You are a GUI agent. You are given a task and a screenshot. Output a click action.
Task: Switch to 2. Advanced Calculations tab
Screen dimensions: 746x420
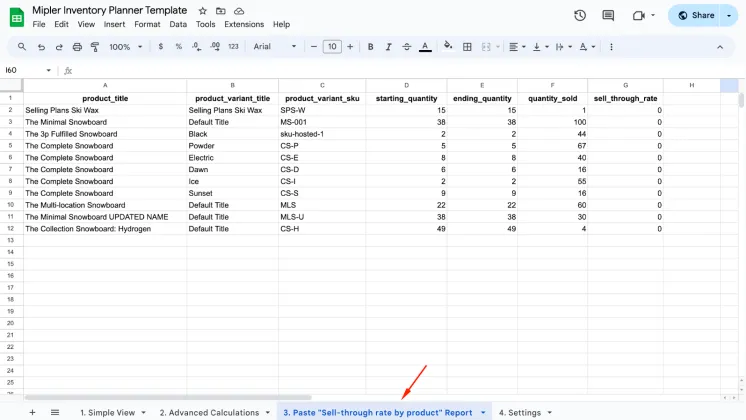click(209, 412)
